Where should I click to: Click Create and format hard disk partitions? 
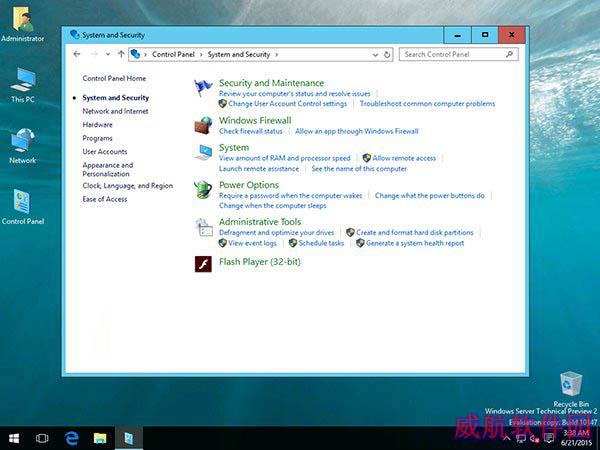tap(414, 233)
